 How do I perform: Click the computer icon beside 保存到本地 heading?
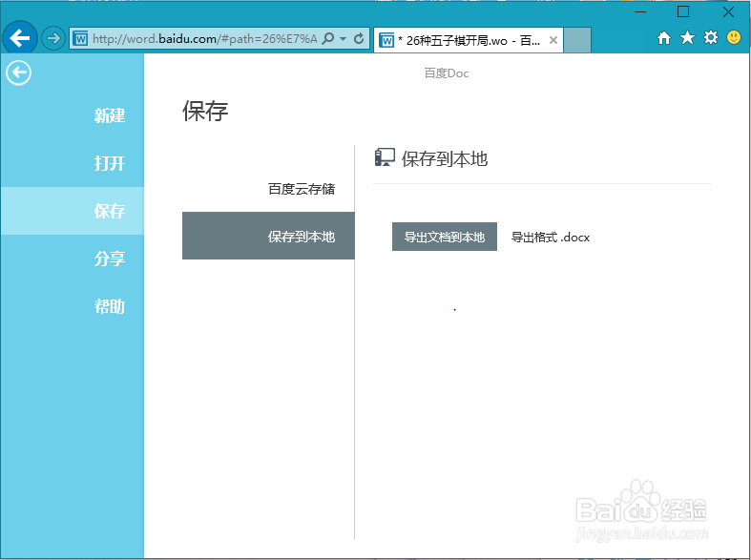385,157
